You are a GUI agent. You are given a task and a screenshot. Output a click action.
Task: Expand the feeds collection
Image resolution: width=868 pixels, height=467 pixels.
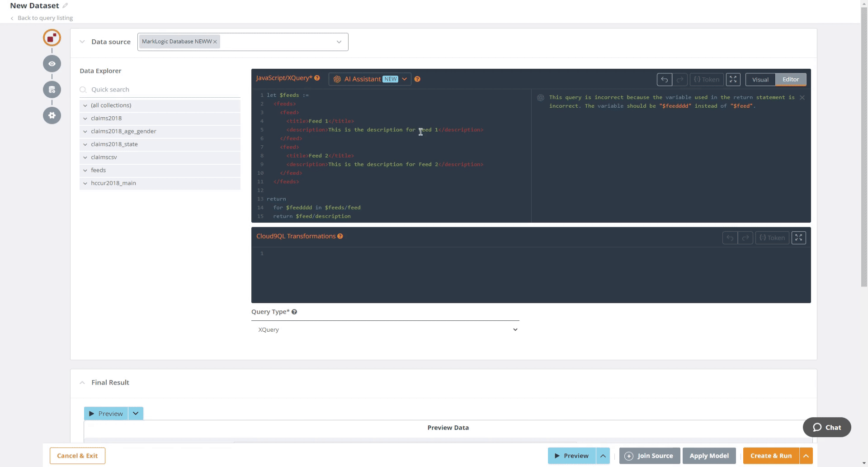click(x=85, y=170)
